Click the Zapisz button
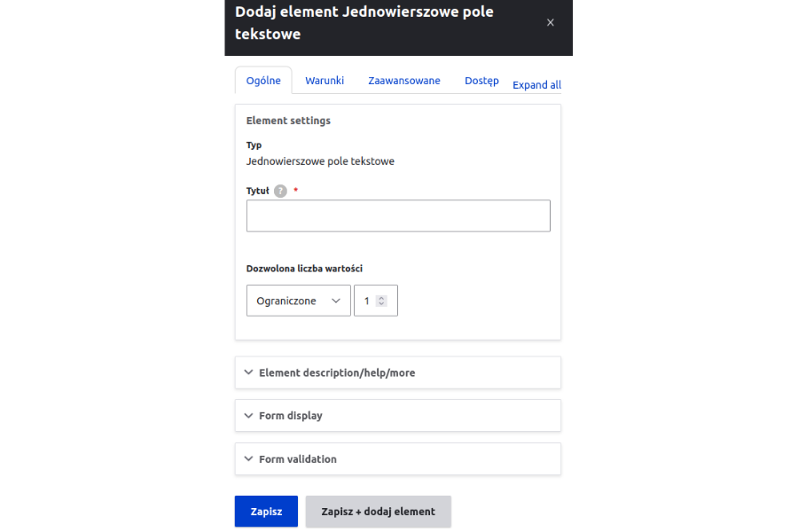Screen dimensions: 798x532 pyautogui.click(x=266, y=511)
